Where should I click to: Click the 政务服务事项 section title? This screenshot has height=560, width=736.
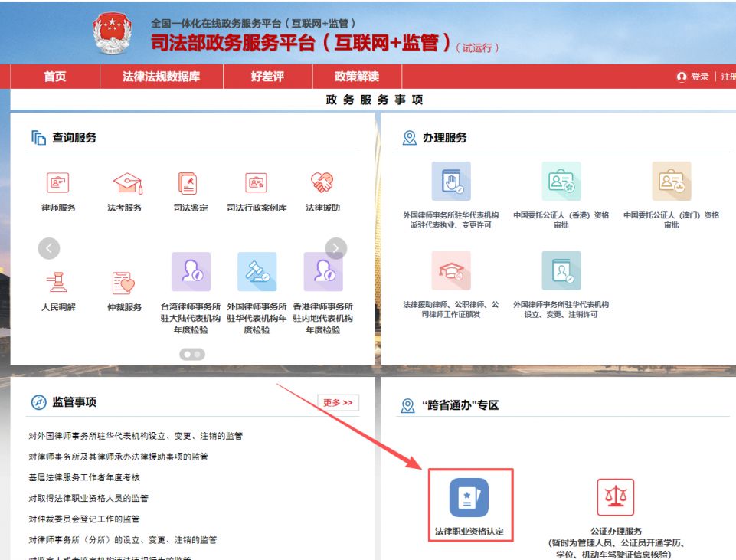[374, 100]
